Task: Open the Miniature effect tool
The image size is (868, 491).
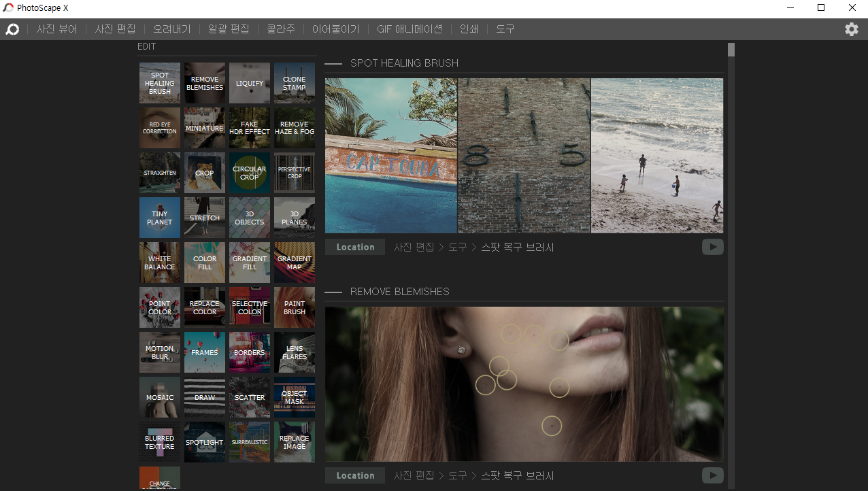Action: point(204,128)
